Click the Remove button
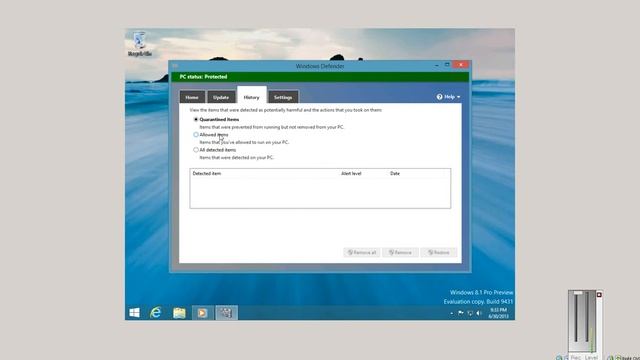The image size is (640, 360). click(x=400, y=253)
